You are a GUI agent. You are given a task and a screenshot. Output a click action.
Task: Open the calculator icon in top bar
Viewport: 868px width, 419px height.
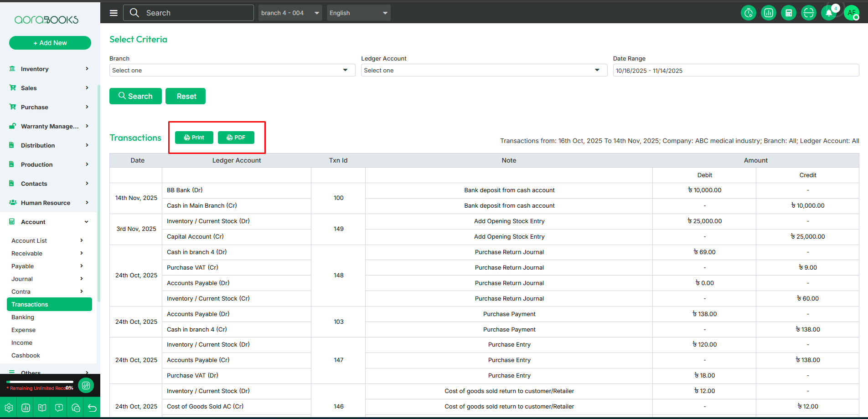coord(788,13)
